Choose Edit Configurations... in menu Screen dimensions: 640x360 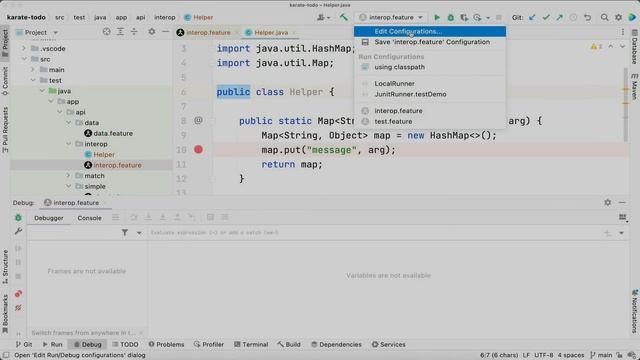pyautogui.click(x=430, y=31)
